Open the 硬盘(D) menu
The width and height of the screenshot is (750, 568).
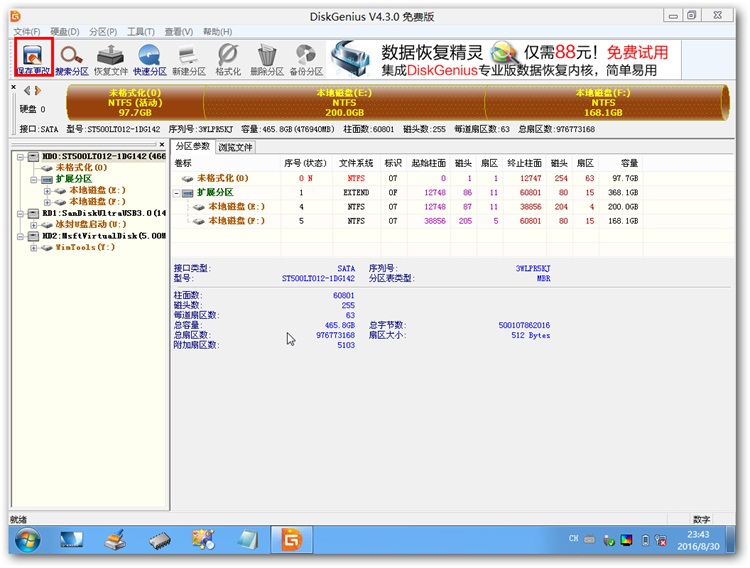[x=65, y=32]
